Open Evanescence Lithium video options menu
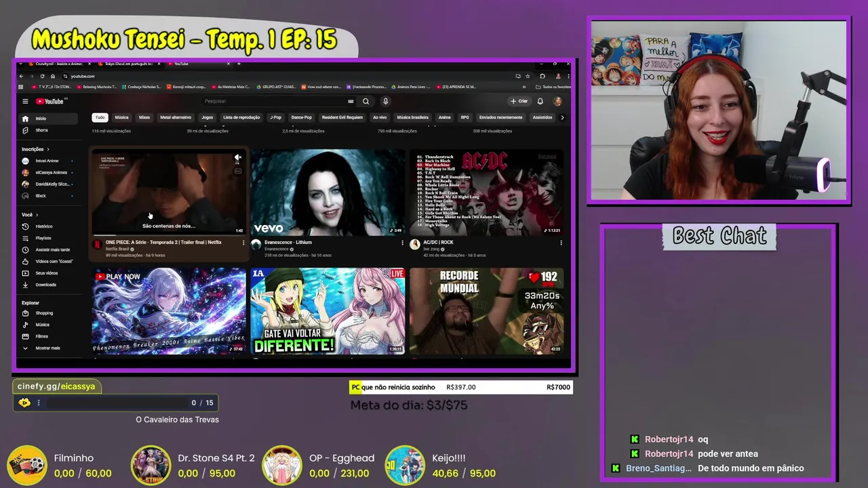 point(402,243)
